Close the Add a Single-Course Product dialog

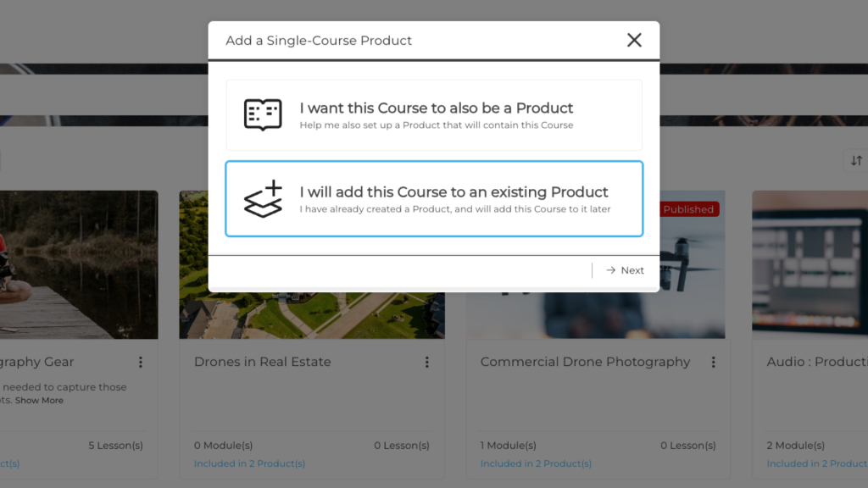634,40
